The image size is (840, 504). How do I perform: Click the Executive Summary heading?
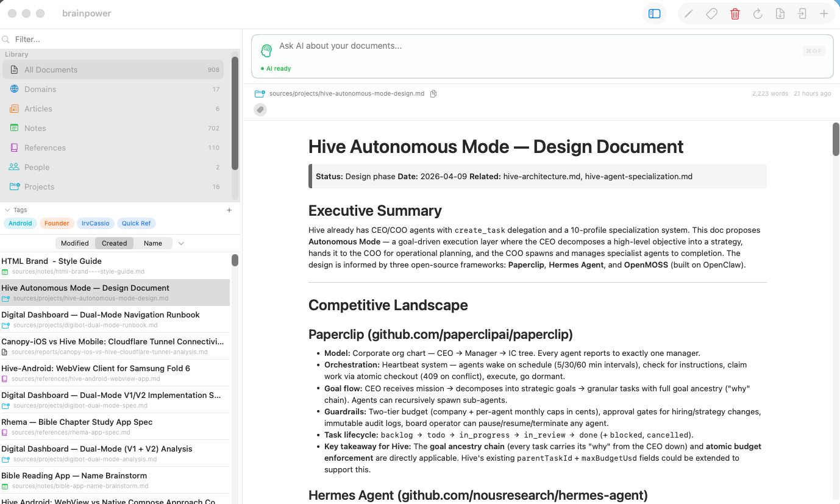coord(375,211)
